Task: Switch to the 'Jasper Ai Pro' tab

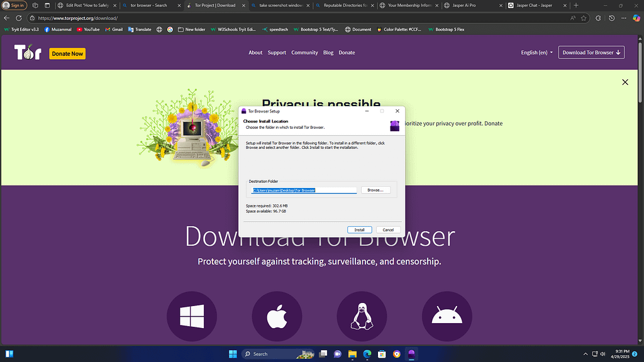Action: (x=473, y=5)
